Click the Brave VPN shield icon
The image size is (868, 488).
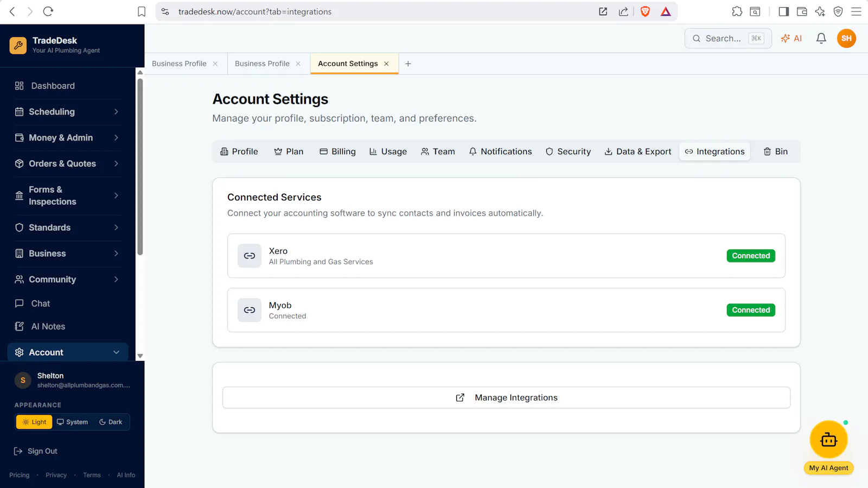tap(838, 11)
